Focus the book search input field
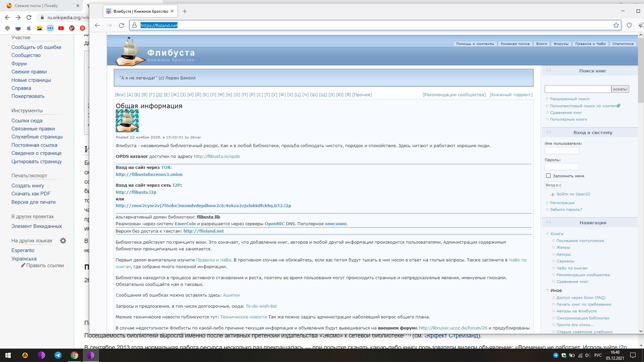644x362 pixels. (578, 89)
